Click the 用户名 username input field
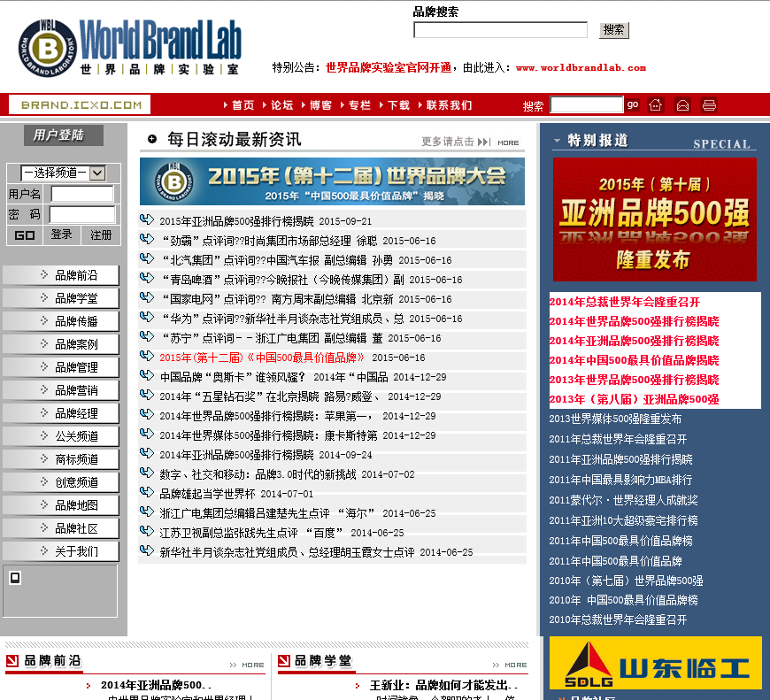 tap(82, 194)
